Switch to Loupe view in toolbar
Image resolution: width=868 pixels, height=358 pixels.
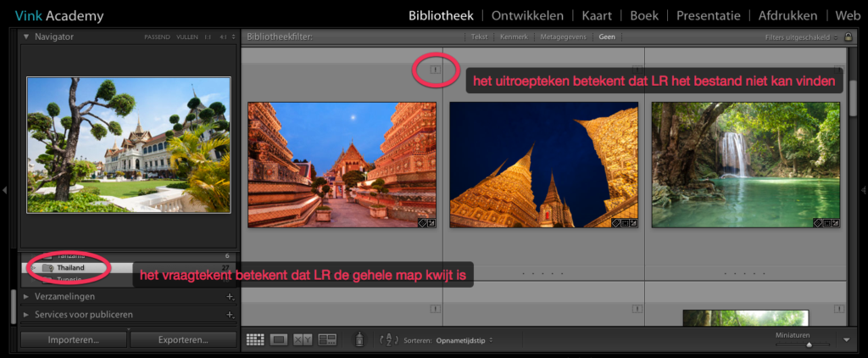pos(278,339)
